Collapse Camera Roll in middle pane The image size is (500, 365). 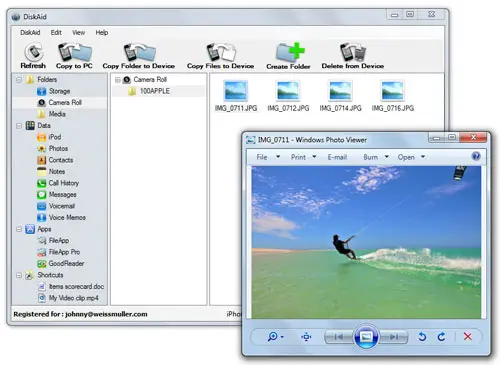click(118, 80)
